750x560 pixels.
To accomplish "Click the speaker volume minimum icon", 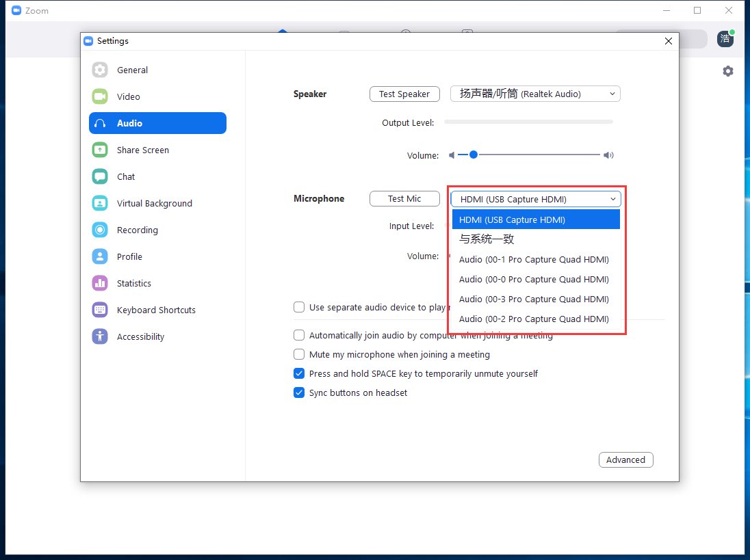I will pyautogui.click(x=452, y=155).
